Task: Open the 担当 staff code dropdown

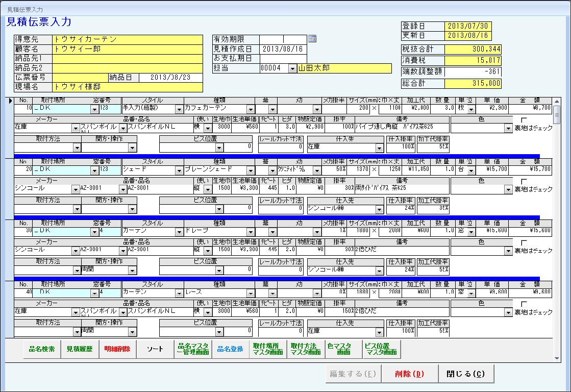Action: click(x=292, y=68)
